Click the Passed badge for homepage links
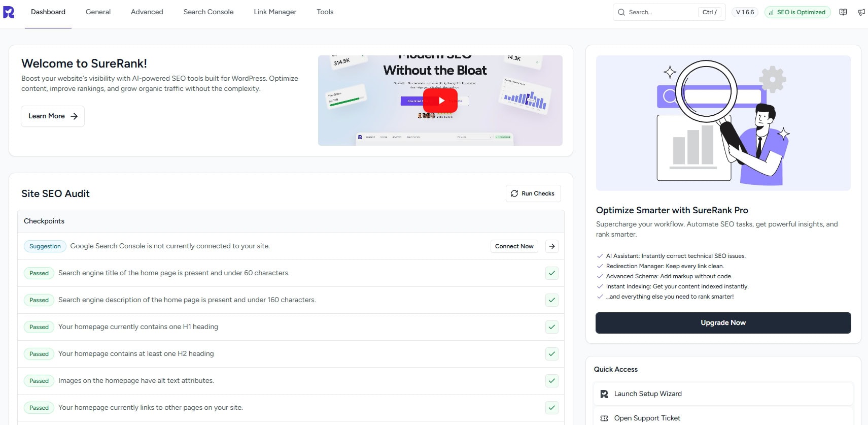This screenshot has height=425, width=868. 39,408
